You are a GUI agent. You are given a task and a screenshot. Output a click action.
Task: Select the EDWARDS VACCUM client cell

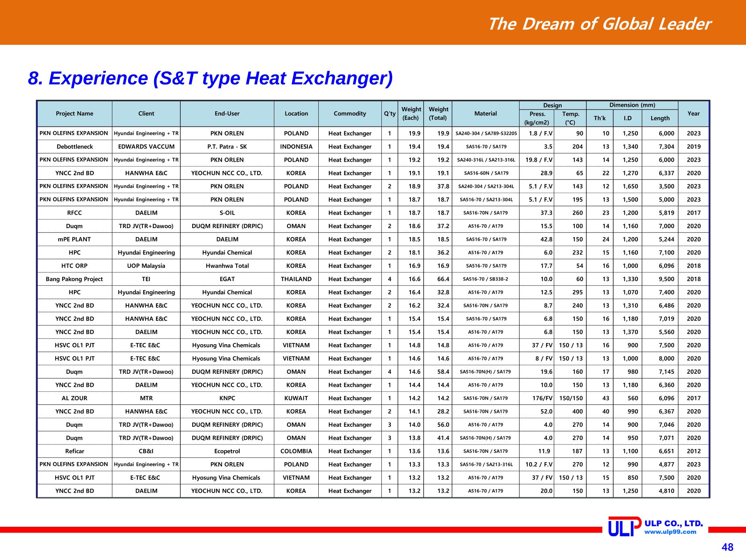(146, 147)
